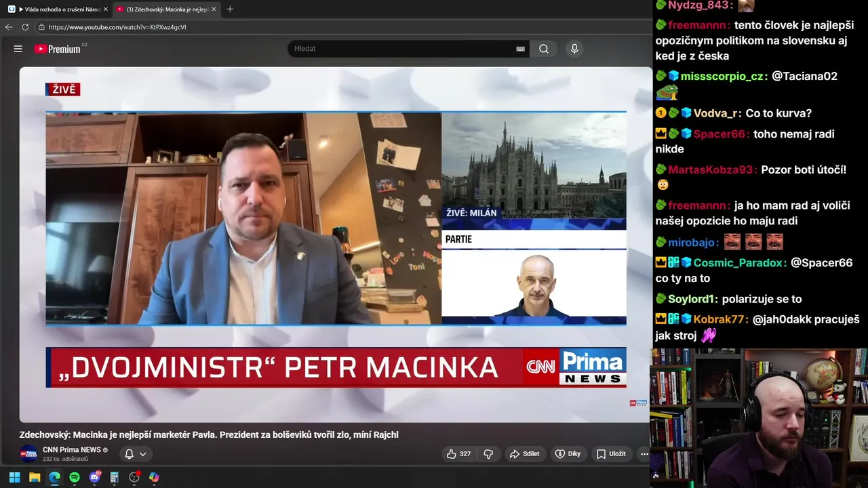The height and width of the screenshot is (488, 868).
Task: Click the notification bell for the channel
Action: 129,454
